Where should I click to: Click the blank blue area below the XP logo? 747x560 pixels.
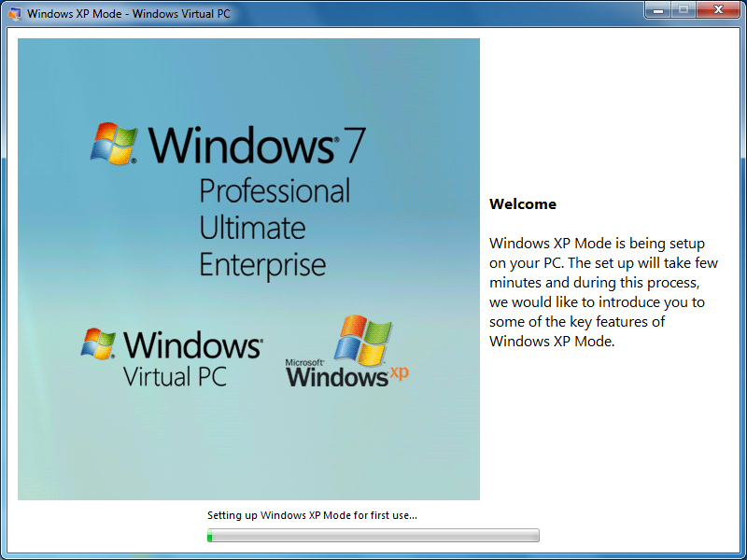355,448
